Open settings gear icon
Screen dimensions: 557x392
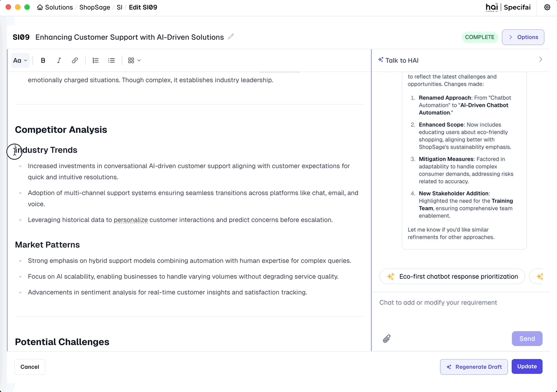click(x=547, y=7)
